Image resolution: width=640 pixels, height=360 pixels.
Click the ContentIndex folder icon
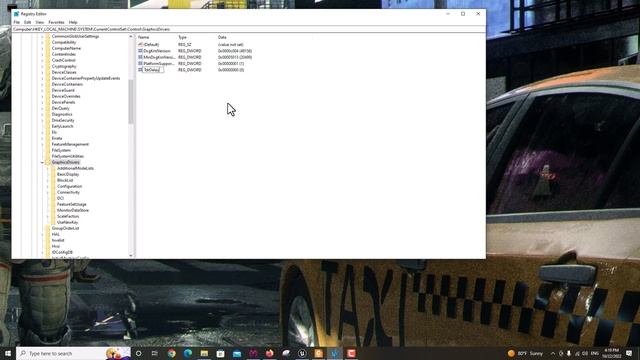pyautogui.click(x=48, y=54)
